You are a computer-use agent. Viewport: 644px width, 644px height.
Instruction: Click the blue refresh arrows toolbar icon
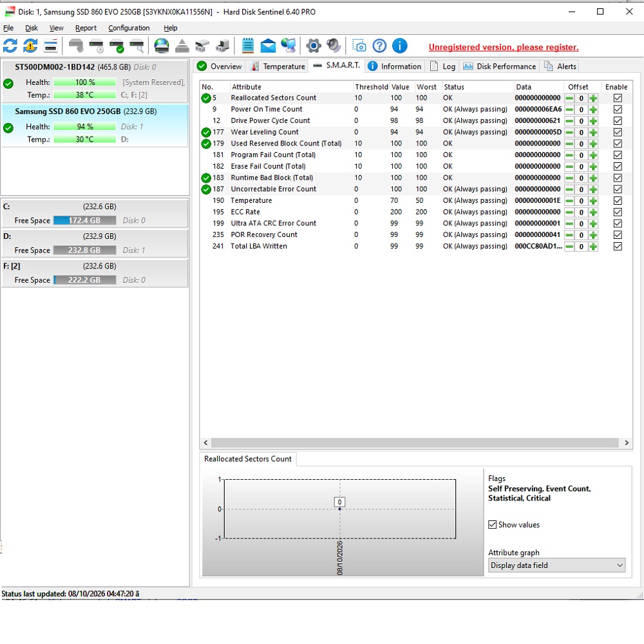click(x=10, y=46)
